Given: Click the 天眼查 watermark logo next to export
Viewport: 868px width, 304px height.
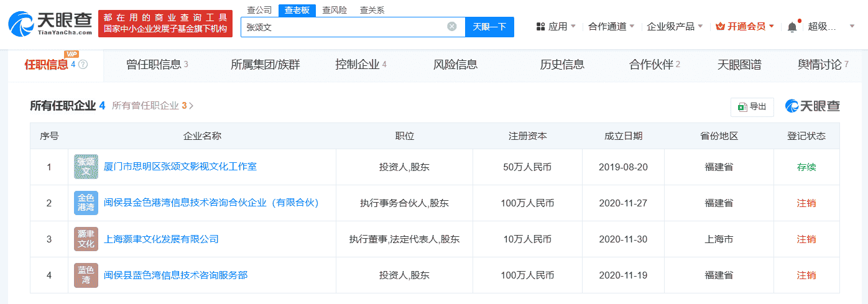Looking at the screenshot, I should pyautogui.click(x=813, y=106).
